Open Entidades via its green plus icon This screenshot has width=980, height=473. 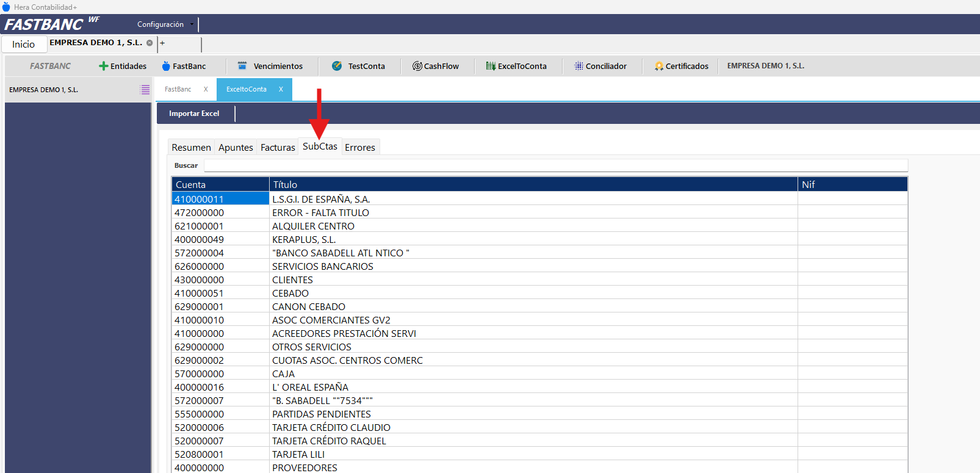103,66
